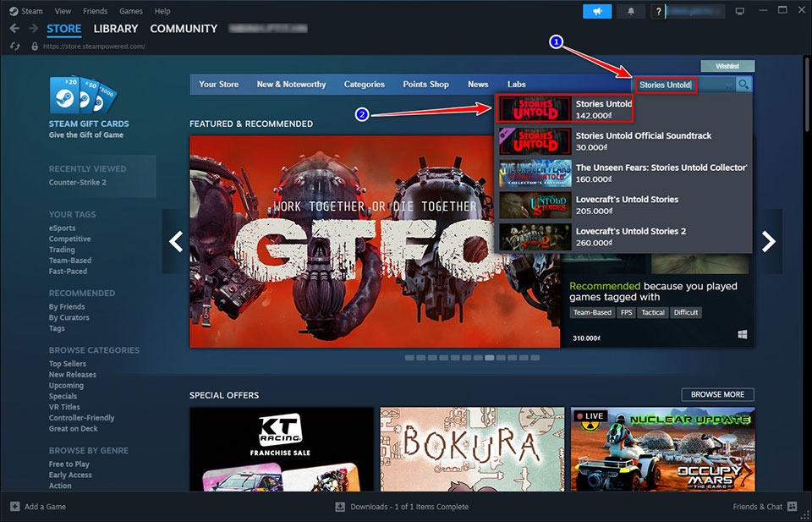Switch to the COMMUNITY tab
The width and height of the screenshot is (812, 522).
coord(184,29)
